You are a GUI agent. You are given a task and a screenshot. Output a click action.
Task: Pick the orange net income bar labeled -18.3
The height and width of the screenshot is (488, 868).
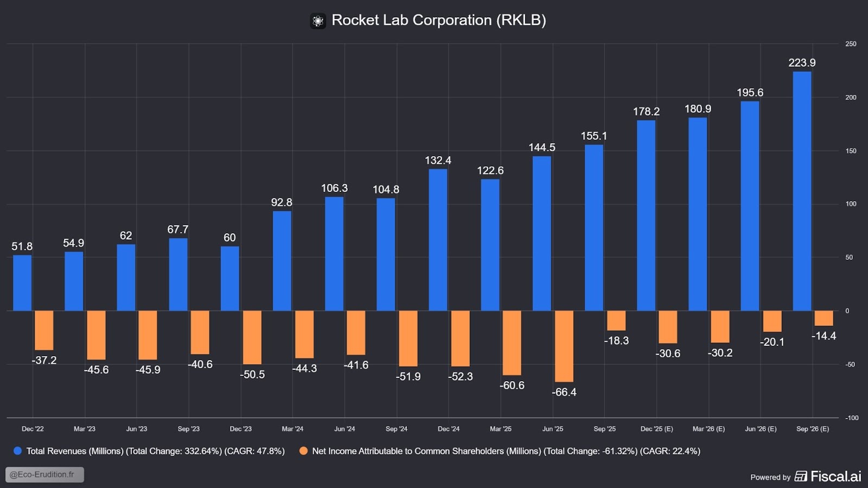616,320
